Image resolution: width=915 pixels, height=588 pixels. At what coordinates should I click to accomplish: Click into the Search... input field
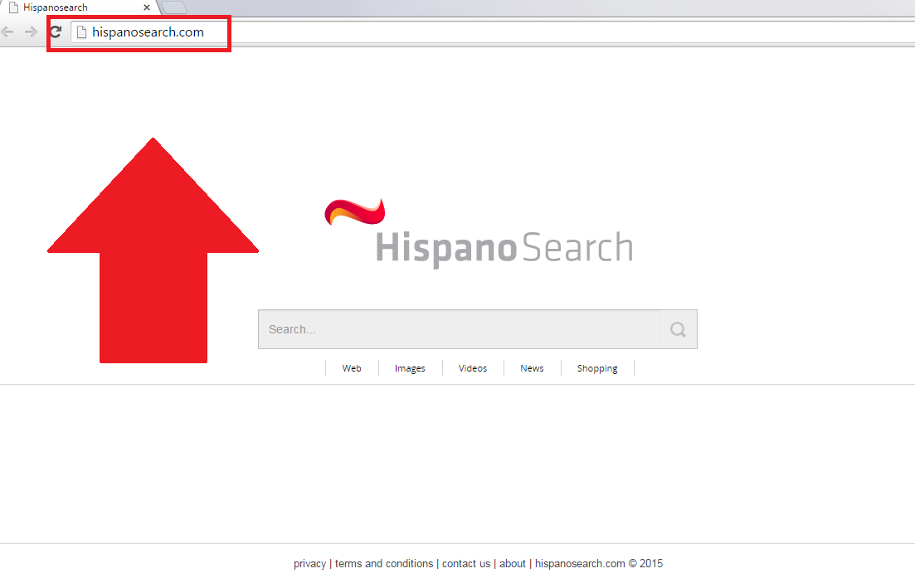click(459, 329)
